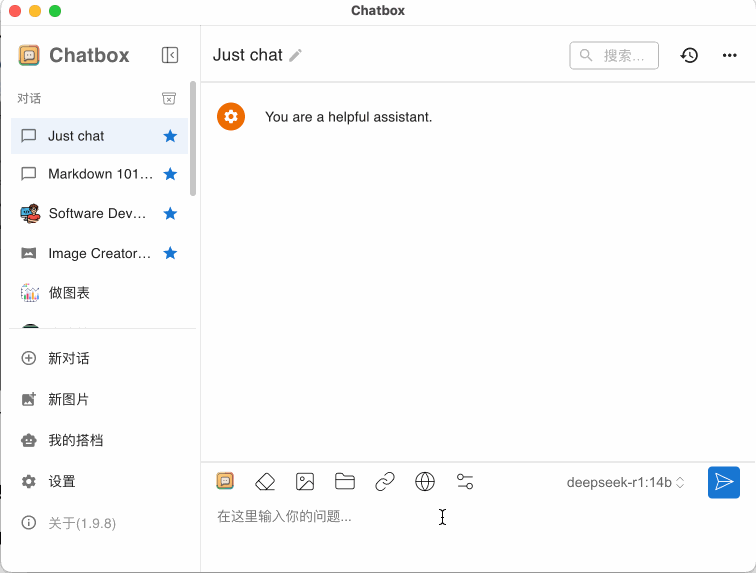This screenshot has height=573, width=756.
Task: Click the picture icon of Image Creator row
Action: coord(28,253)
